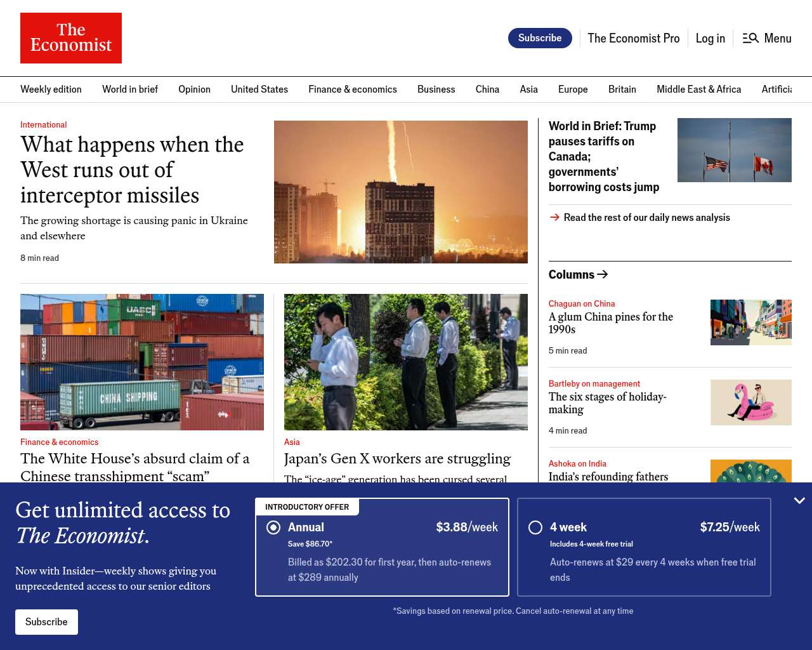812x650 pixels.
Task: Open the Chaguan on China column label
Action: point(582,303)
